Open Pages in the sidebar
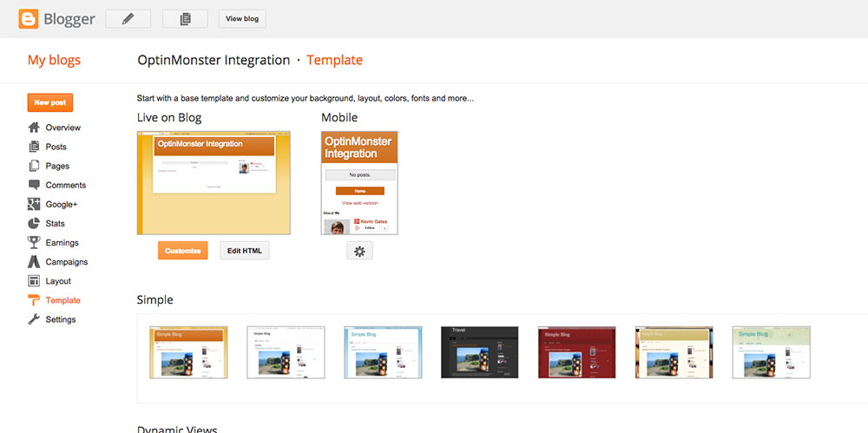The height and width of the screenshot is (433, 868). tap(57, 166)
